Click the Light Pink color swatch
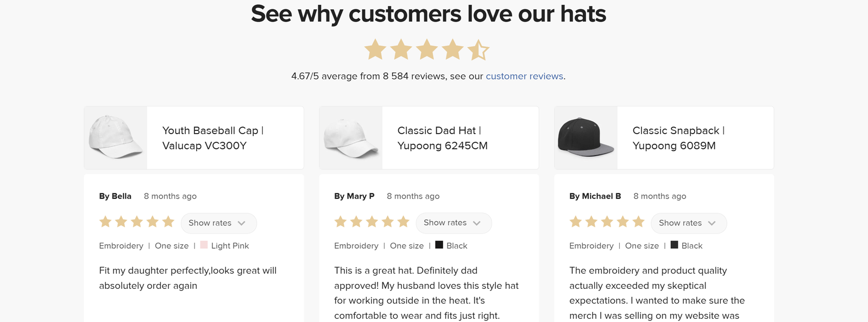 click(x=204, y=245)
